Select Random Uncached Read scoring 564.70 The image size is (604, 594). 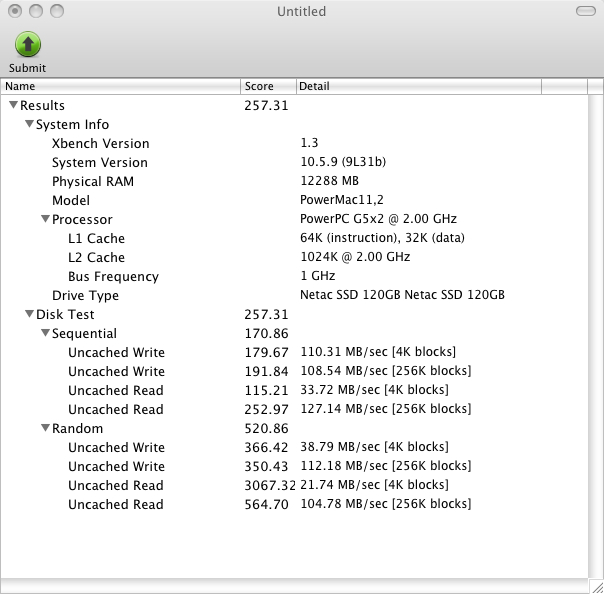pyautogui.click(x=294, y=504)
